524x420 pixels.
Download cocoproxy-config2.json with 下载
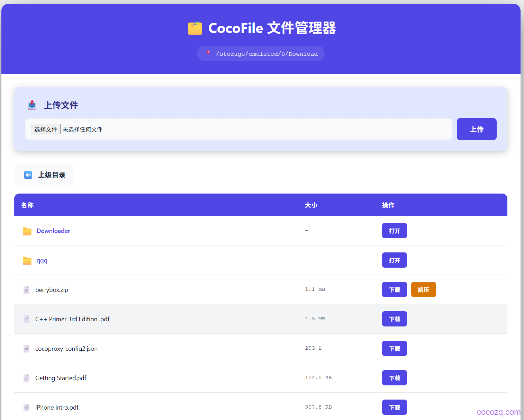pyautogui.click(x=395, y=349)
